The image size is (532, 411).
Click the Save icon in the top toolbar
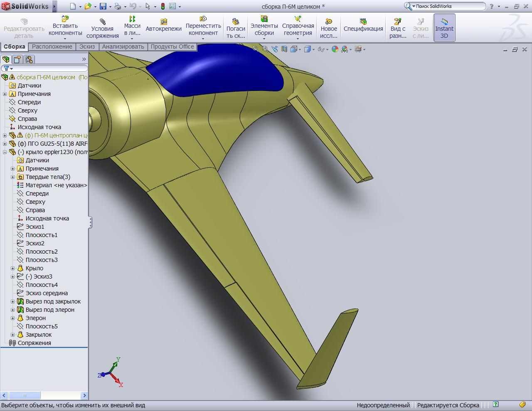coord(103,6)
